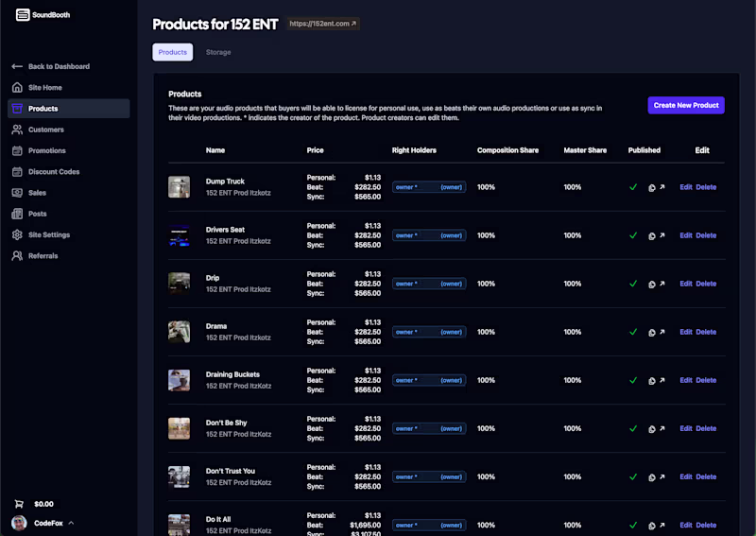The width and height of the screenshot is (756, 536).
Task: Click the Site Home house icon
Action: [17, 87]
